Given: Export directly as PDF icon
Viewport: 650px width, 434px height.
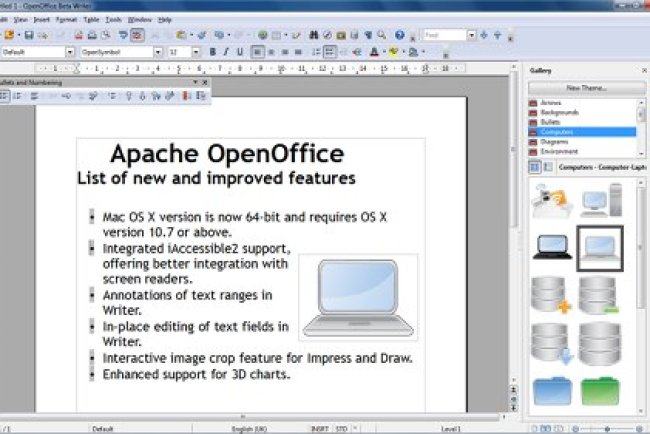Looking at the screenshot, I should (x=78, y=35).
